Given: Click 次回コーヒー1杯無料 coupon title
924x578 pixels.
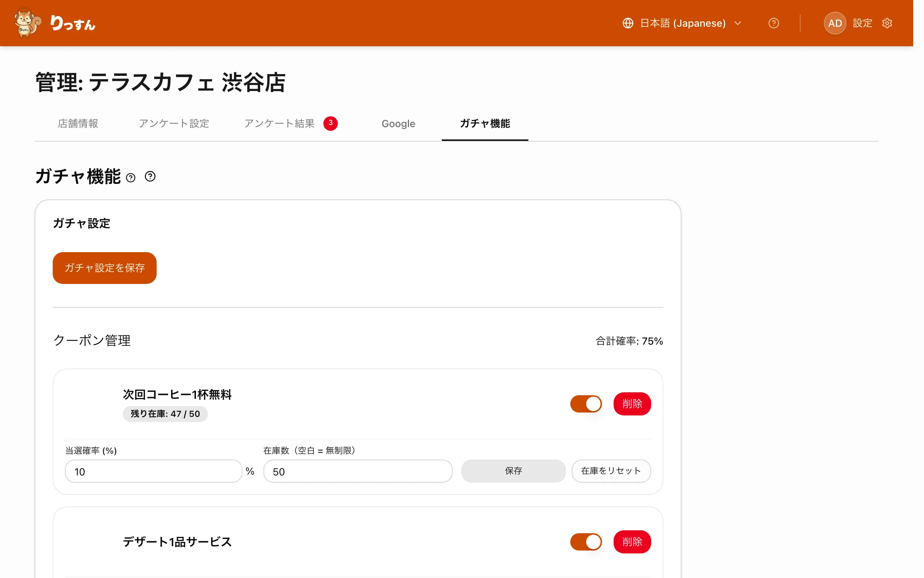Looking at the screenshot, I should 177,394.
